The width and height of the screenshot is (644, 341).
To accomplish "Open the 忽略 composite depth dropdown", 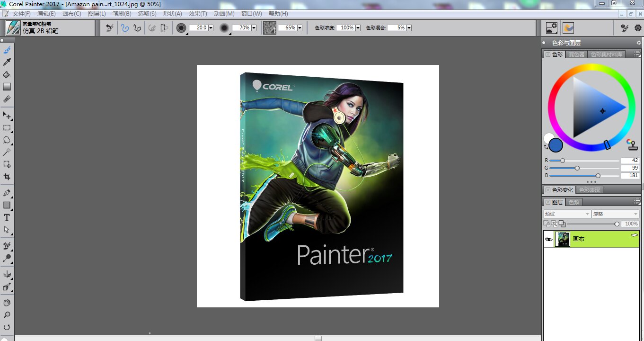I will [615, 214].
